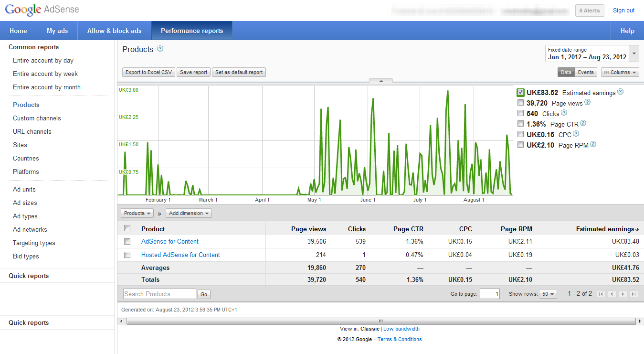The height and width of the screenshot is (354, 644).
Task: Open Entire account by week report
Action: coord(45,74)
